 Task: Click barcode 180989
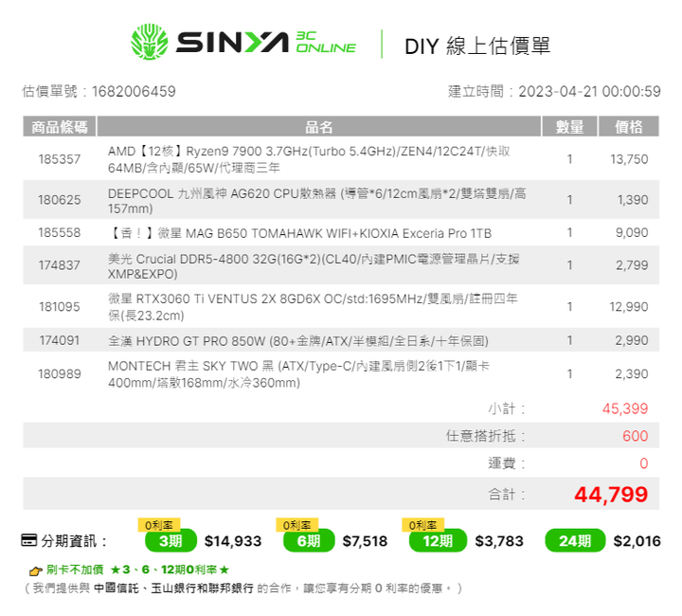pos(60,373)
